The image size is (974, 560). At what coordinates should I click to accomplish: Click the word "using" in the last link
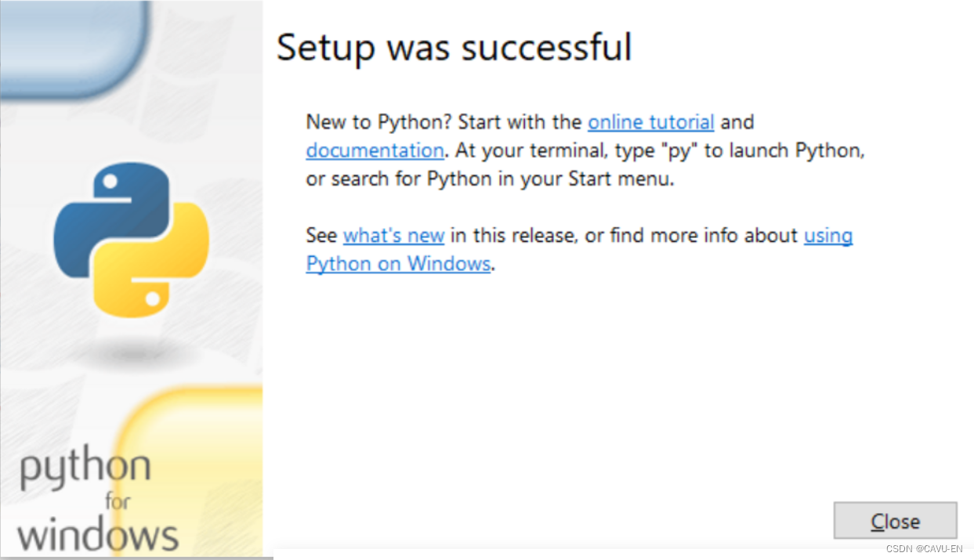pyautogui.click(x=828, y=236)
